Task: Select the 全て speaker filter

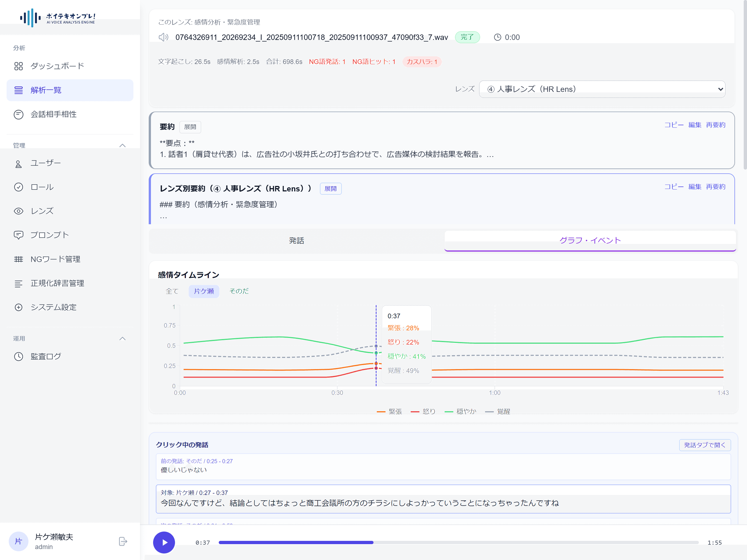Action: pyautogui.click(x=172, y=291)
